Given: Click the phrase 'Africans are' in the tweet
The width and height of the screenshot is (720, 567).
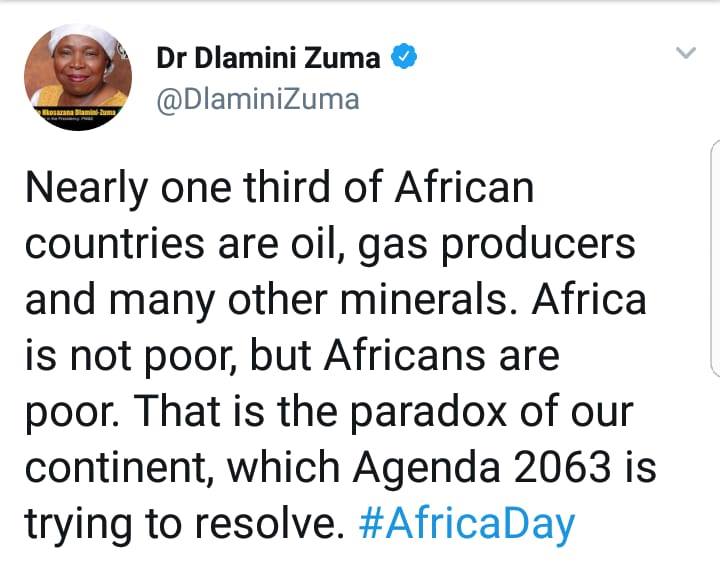Looking at the screenshot, I should tap(441, 356).
